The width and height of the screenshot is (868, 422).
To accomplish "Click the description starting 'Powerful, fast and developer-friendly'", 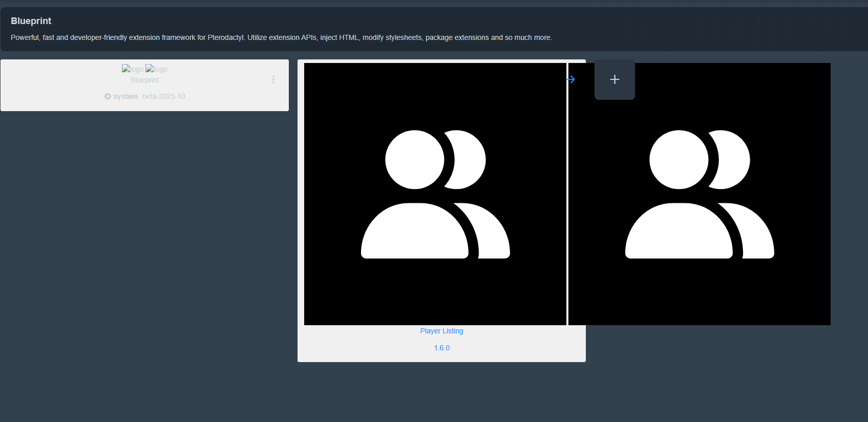I will coord(281,37).
